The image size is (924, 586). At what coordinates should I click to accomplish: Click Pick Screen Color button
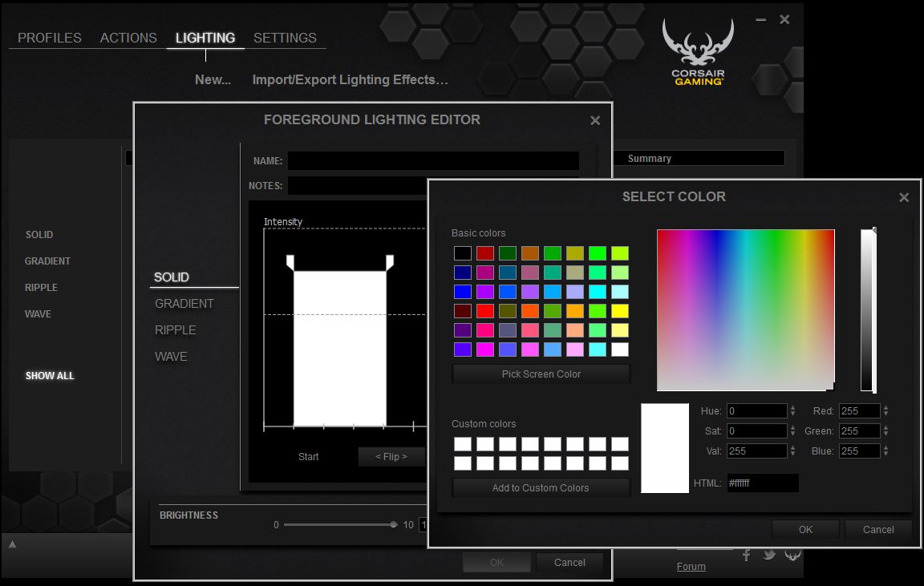pyautogui.click(x=541, y=374)
